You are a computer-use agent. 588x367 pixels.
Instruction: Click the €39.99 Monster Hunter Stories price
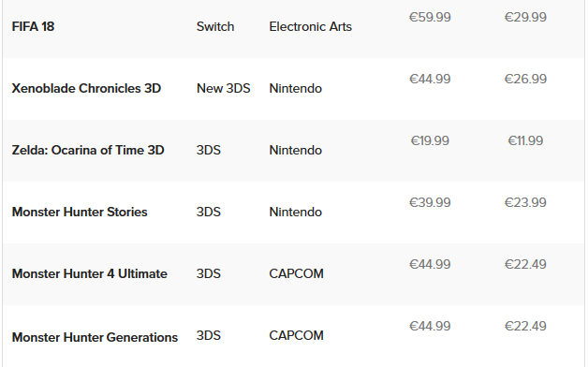coord(430,203)
